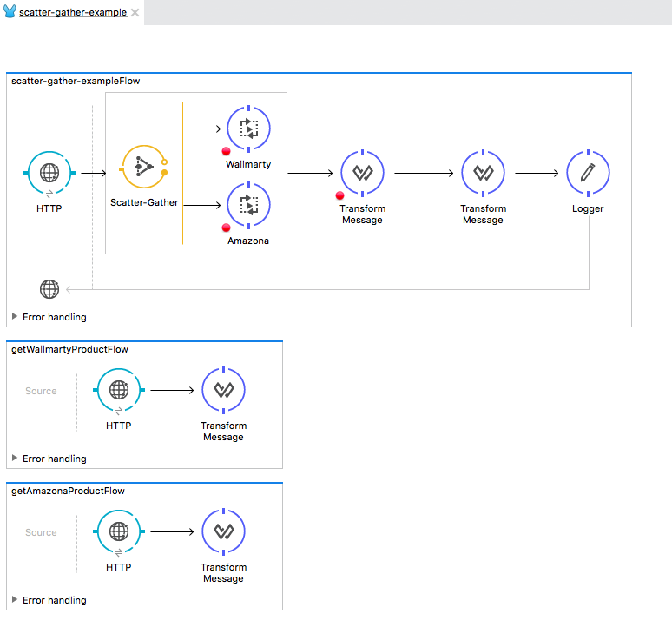The image size is (672, 640).
Task: Click the first Transform Message after Scatter-Gather
Action: [363, 173]
